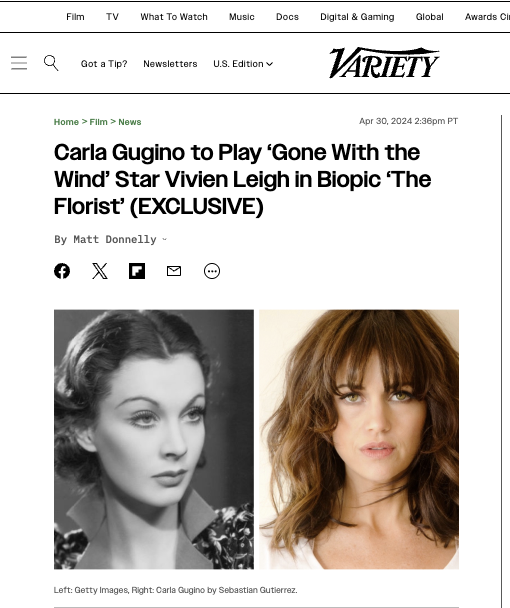Click the search magnifier icon
510x608 pixels.
point(51,63)
